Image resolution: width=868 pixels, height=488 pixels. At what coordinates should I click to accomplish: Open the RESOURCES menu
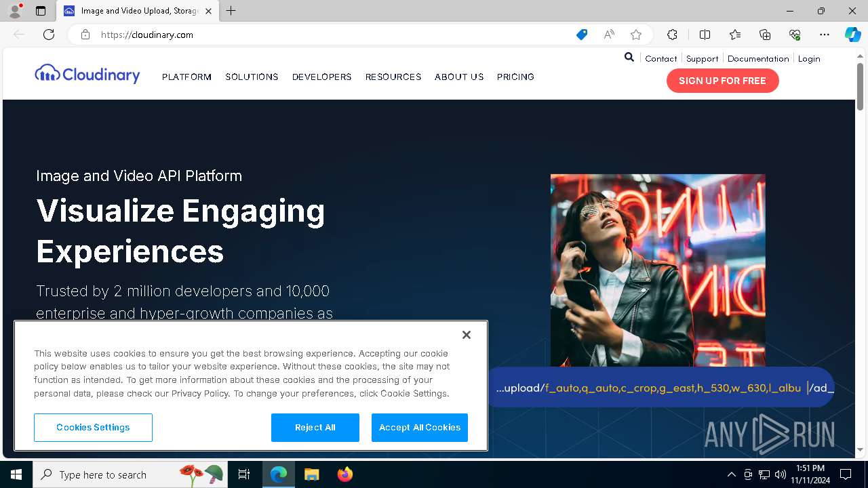coord(393,77)
